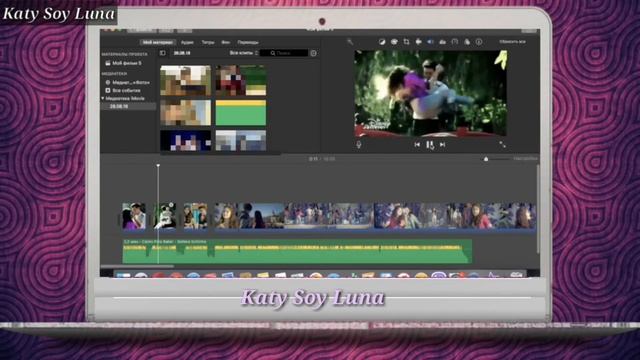Start voiceover recording with microphone icon
640x360 pixels.
tap(359, 144)
